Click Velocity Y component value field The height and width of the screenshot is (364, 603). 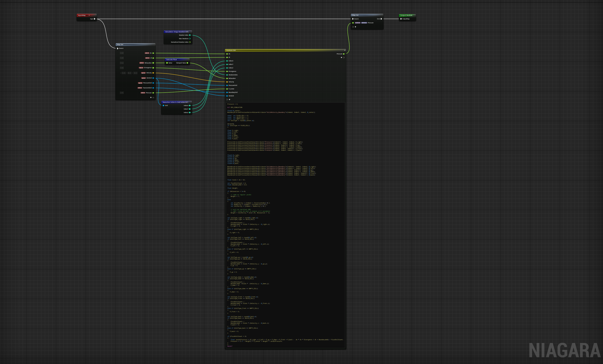(129, 73)
